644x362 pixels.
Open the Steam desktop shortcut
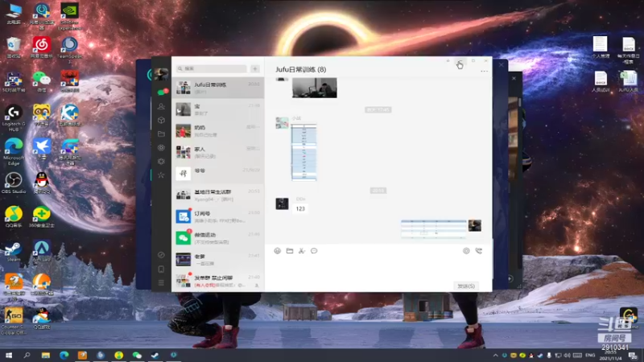pos(14,251)
